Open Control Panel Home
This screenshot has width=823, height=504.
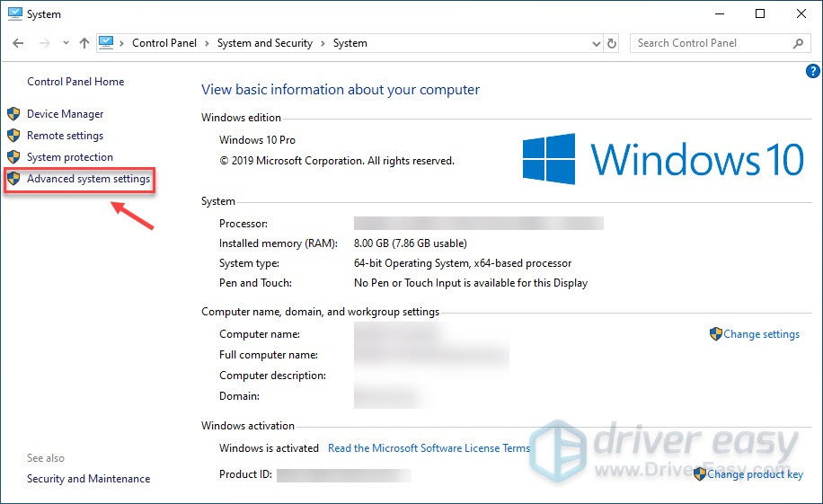(75, 82)
